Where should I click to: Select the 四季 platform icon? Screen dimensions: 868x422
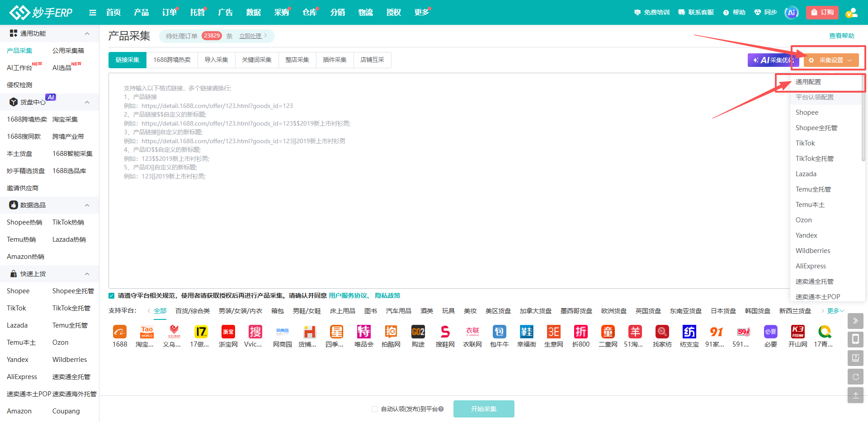pos(337,332)
